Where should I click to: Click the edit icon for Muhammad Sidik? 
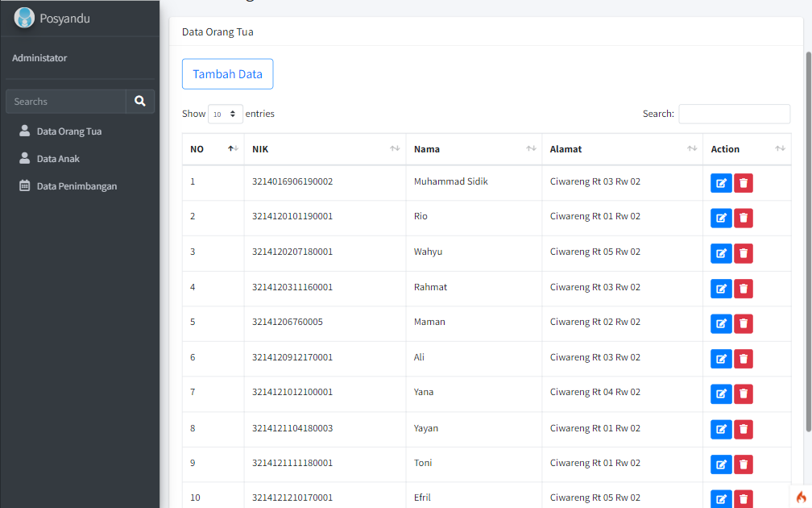[721, 183]
